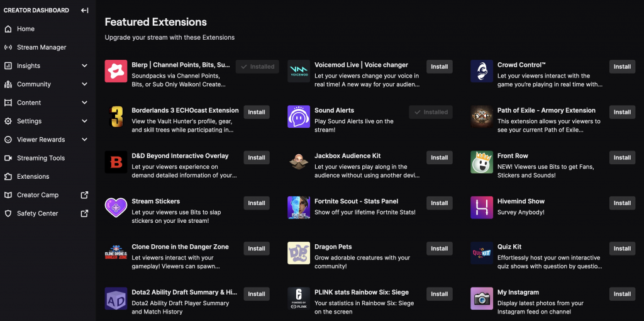
Task: Install Borderlands 3 ECHOcast Extension
Action: point(257,112)
